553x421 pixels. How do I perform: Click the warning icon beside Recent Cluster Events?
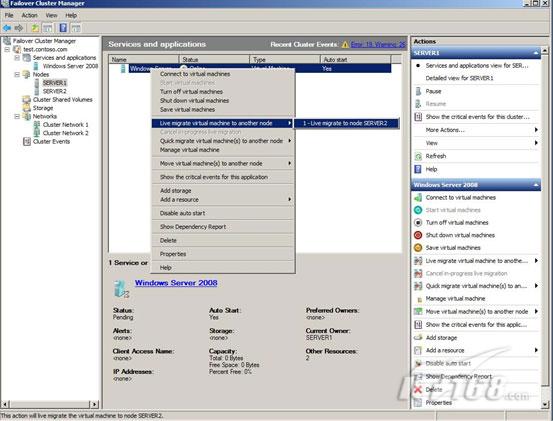coord(345,45)
